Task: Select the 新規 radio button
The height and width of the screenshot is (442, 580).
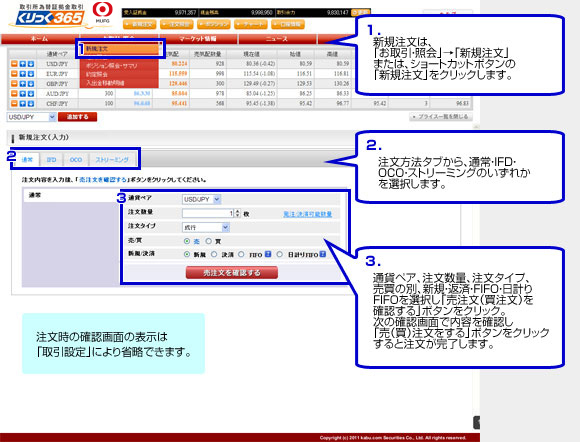Action: coord(187,254)
